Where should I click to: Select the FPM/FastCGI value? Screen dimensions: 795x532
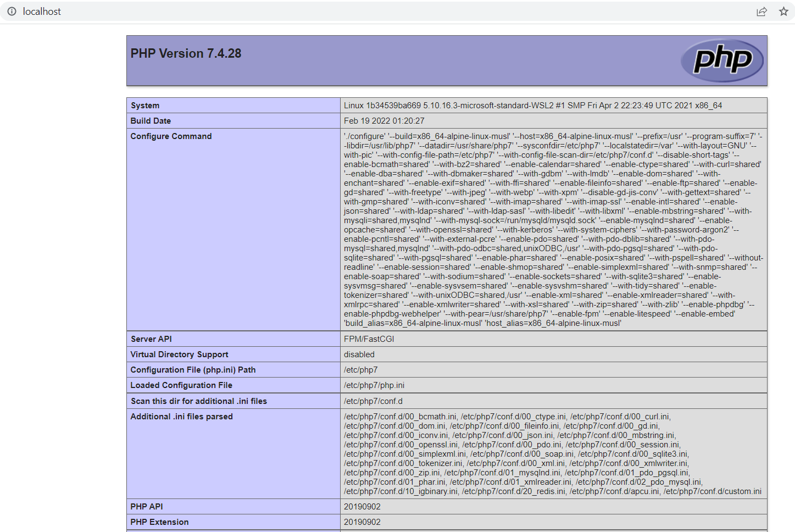click(369, 339)
